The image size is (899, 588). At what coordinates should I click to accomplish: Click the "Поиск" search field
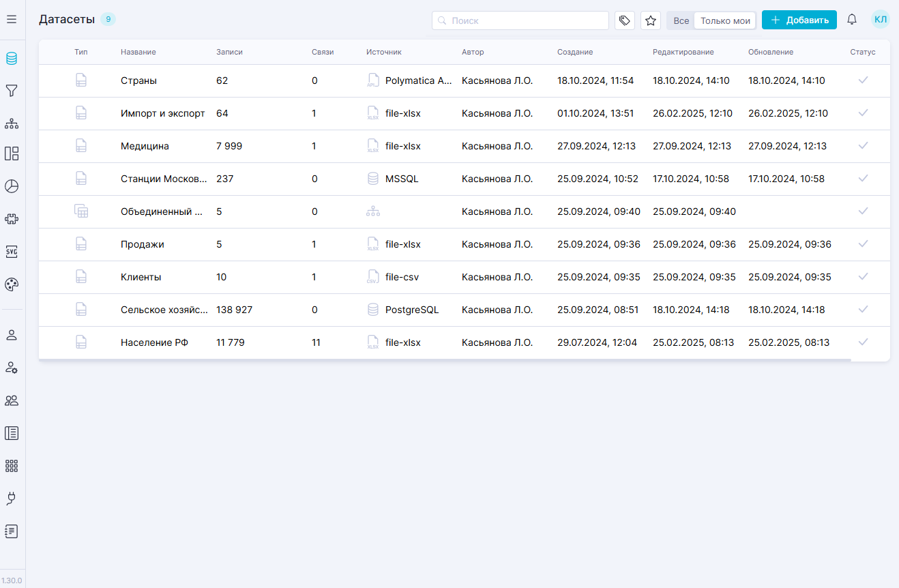[x=525, y=20]
